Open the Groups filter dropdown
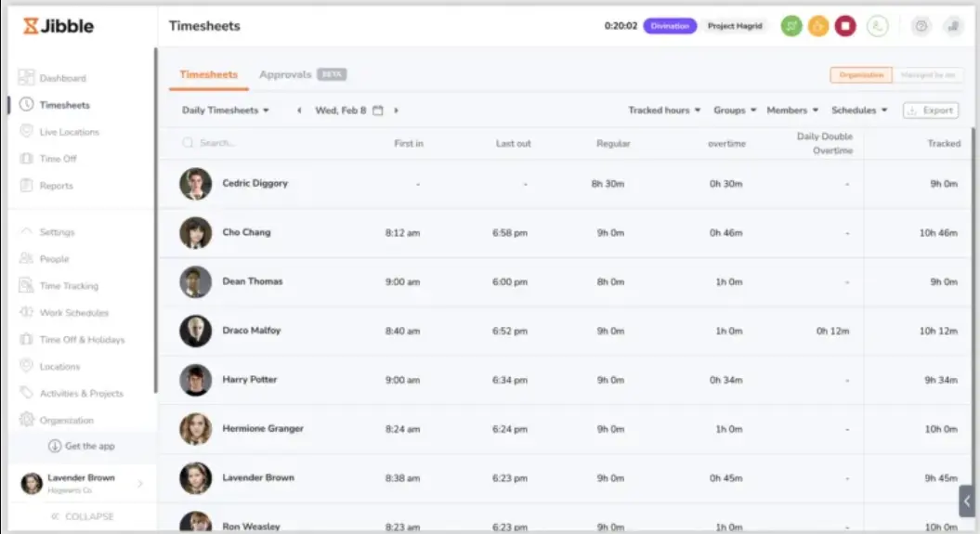The width and height of the screenshot is (980, 534). click(x=735, y=111)
